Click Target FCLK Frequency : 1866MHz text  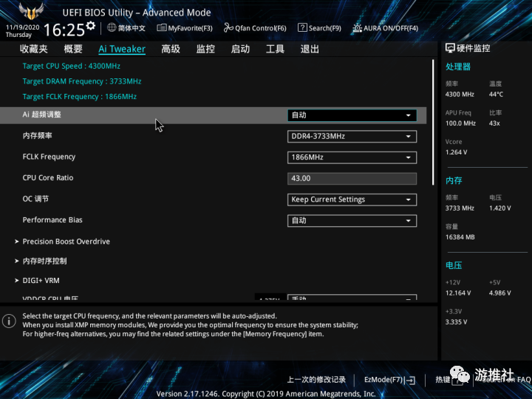click(x=79, y=97)
